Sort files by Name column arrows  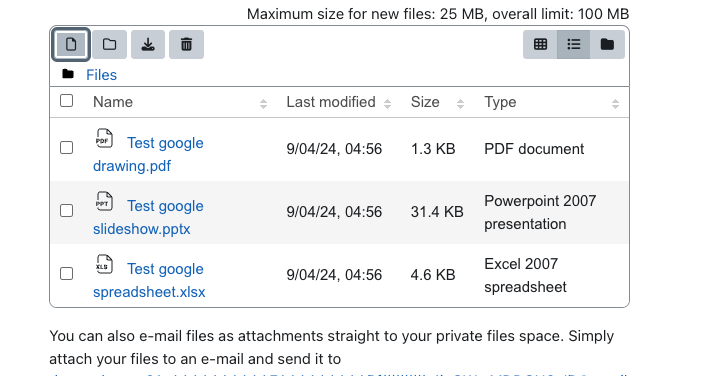pyautogui.click(x=263, y=104)
